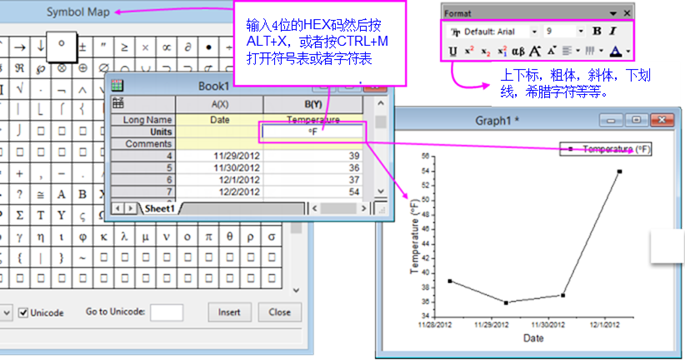Click the Book1 vertical scrollbar up arrow
The image size is (685, 363).
(381, 104)
